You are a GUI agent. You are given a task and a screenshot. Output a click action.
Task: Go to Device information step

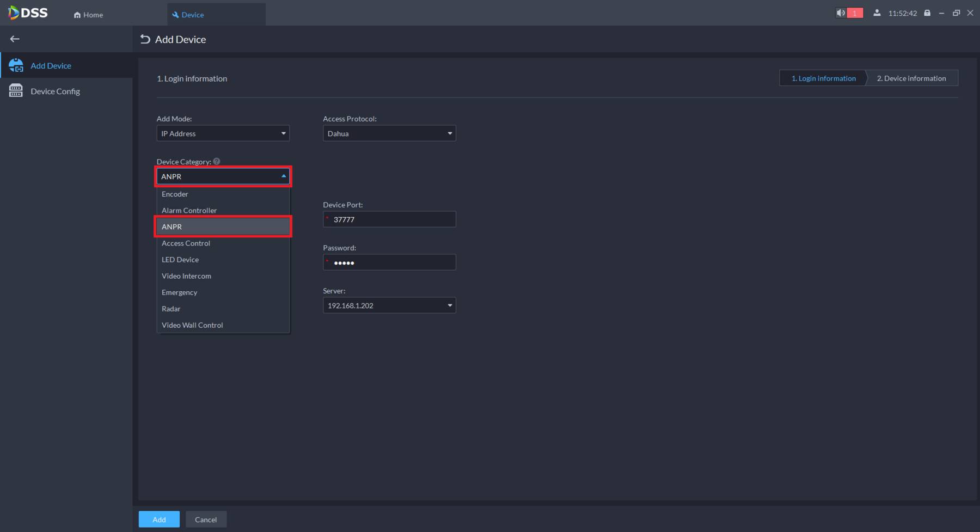point(911,78)
